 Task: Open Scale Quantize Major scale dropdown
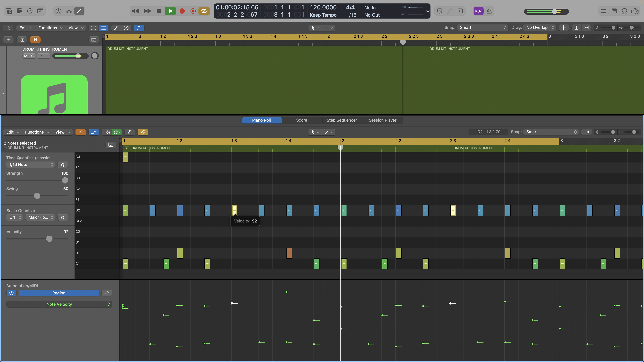[40, 217]
